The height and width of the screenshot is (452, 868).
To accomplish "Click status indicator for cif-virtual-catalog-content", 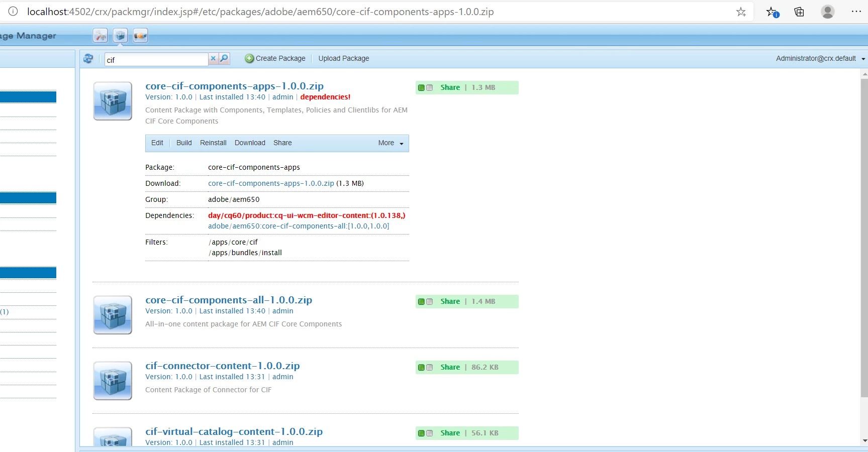I will (x=425, y=433).
